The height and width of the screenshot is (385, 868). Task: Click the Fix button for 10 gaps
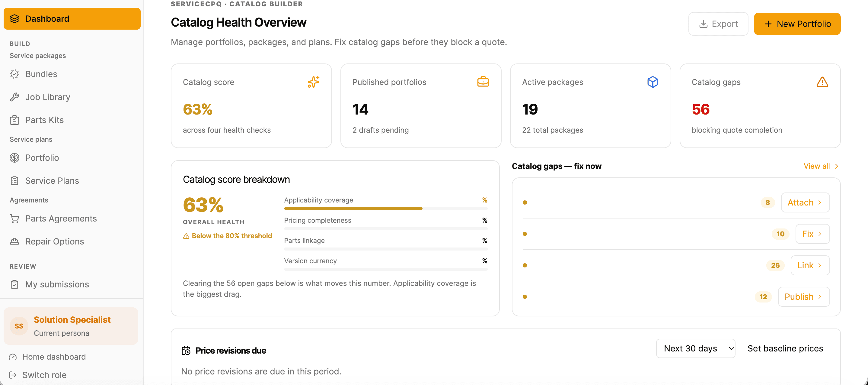click(x=812, y=234)
